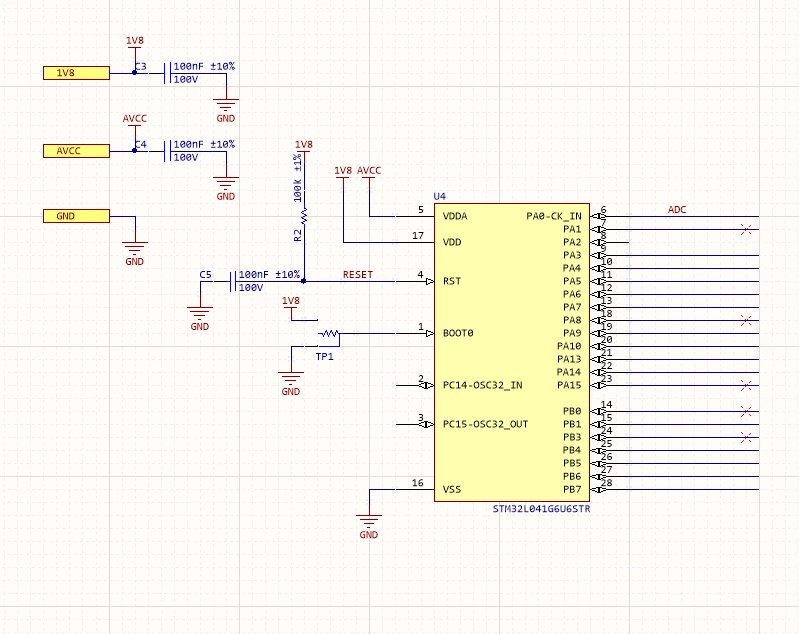The height and width of the screenshot is (634, 799).
Task: Click the TP1 designator label
Action: (325, 356)
